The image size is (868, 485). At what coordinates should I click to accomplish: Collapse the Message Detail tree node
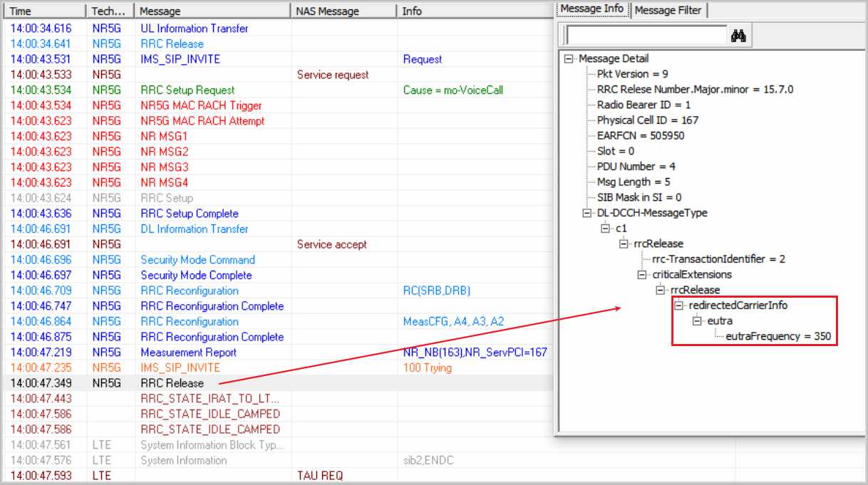point(569,59)
